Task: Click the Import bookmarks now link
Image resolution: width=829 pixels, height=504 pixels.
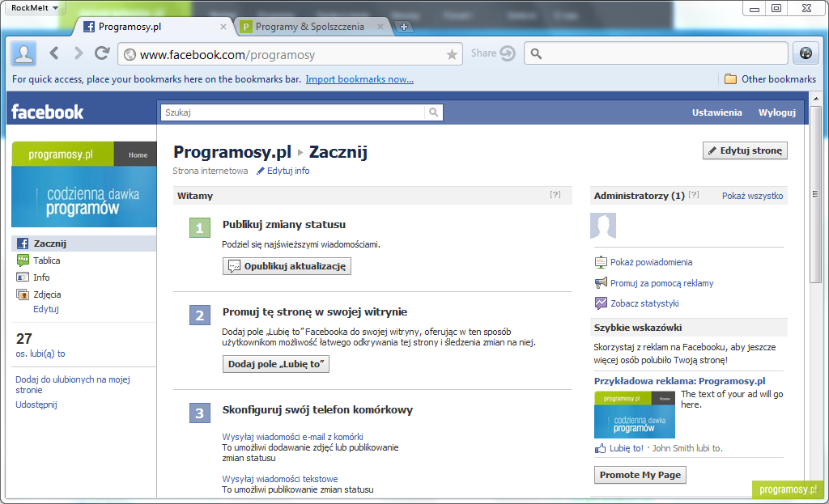Action: (x=359, y=79)
